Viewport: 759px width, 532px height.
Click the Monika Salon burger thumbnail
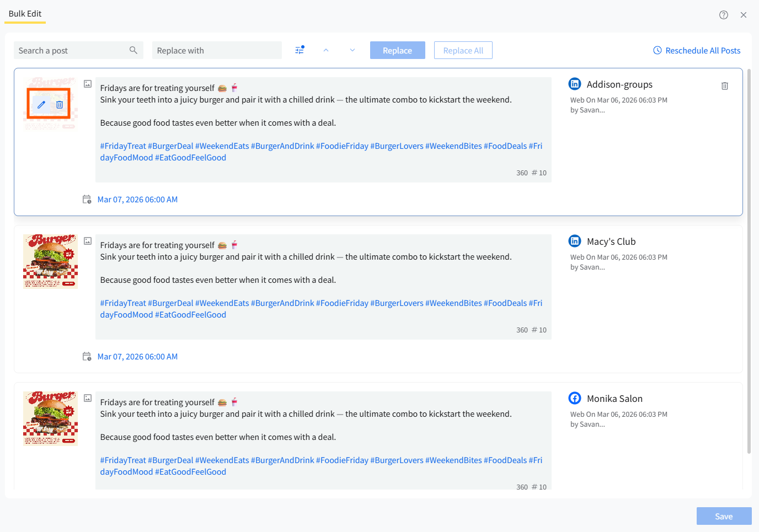[x=51, y=418]
